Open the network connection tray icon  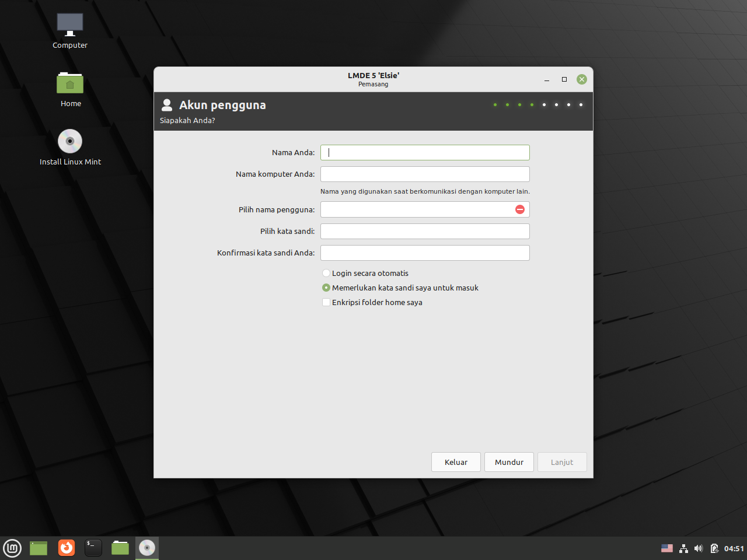click(683, 548)
